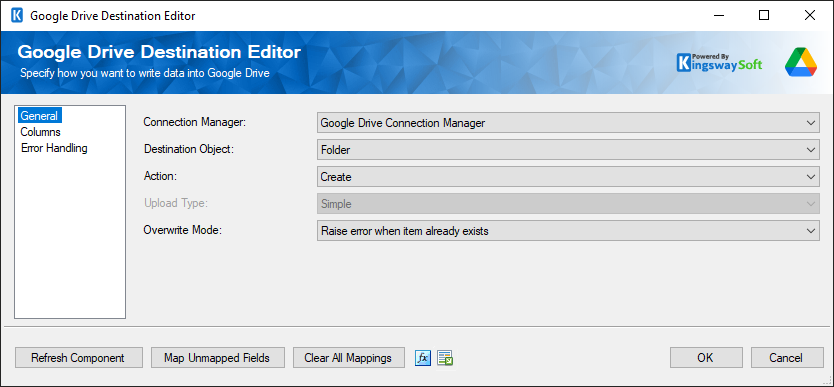This screenshot has width=834, height=387.
Task: Open the Connection Manager dropdown
Action: pyautogui.click(x=568, y=123)
